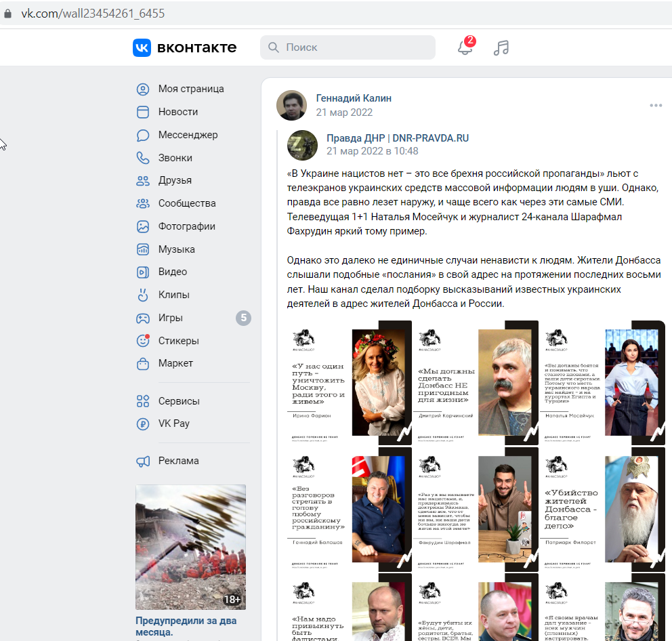Click the Сервисы grid icon

click(x=143, y=401)
